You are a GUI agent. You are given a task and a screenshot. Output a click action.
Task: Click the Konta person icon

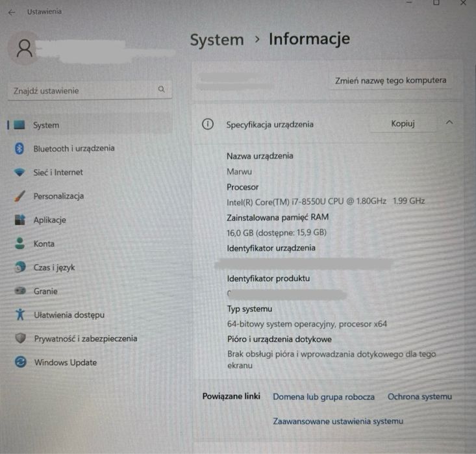click(20, 244)
